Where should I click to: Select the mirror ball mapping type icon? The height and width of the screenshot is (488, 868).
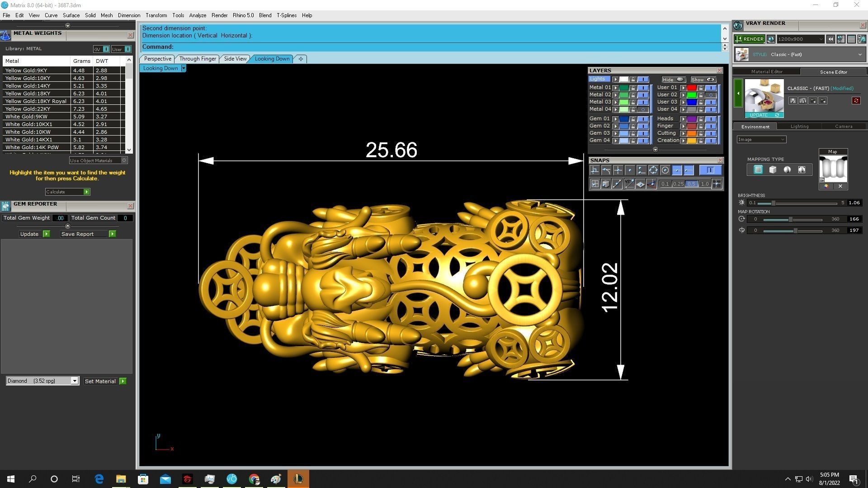point(802,169)
